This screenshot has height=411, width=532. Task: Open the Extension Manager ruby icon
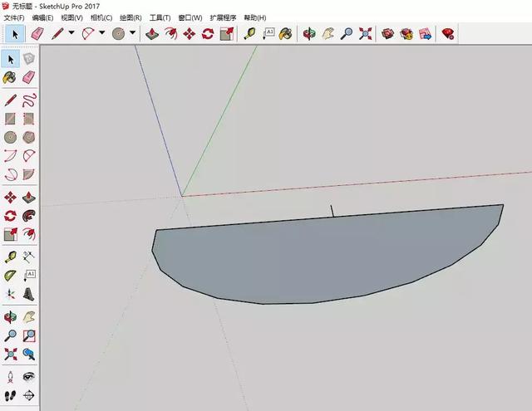[448, 33]
